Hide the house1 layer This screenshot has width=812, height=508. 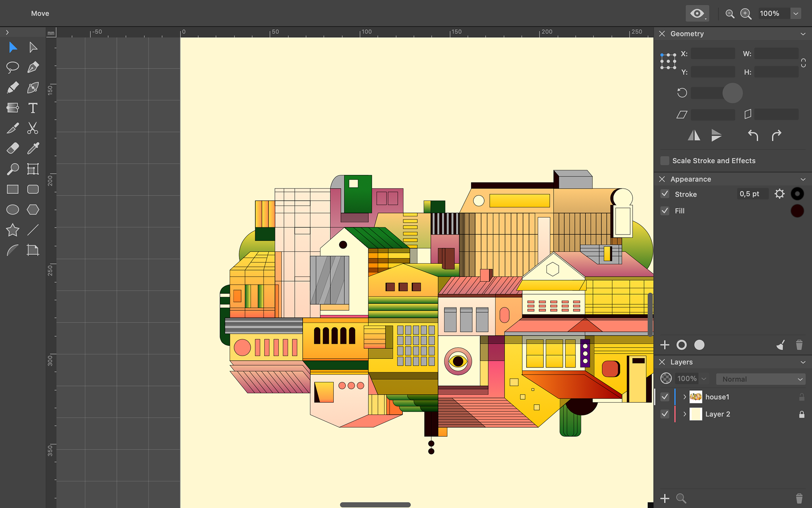coord(665,397)
